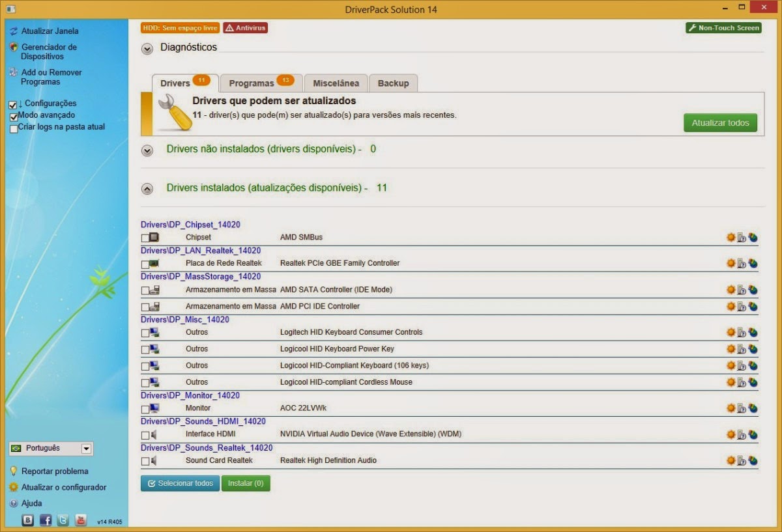Open the Twitter social icon
782x532 pixels.
tap(63, 520)
